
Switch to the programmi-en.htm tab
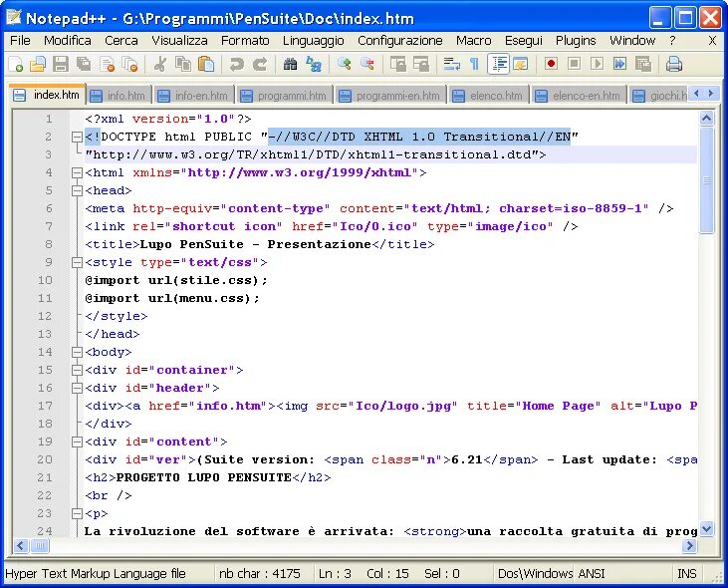(x=390, y=96)
